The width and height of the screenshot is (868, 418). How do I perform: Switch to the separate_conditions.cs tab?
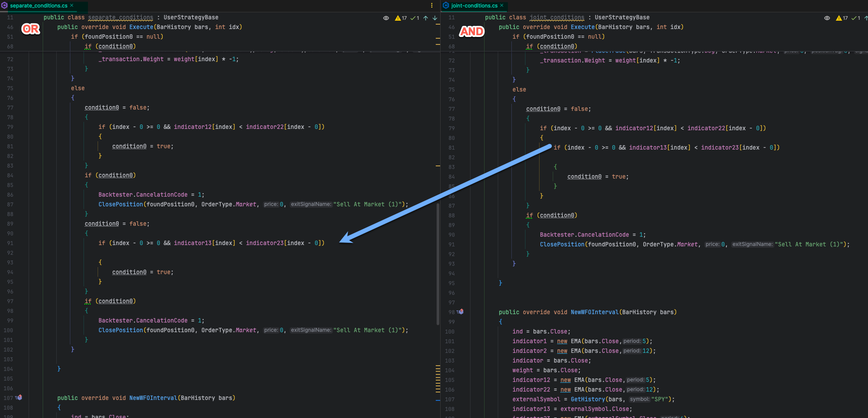(38, 6)
